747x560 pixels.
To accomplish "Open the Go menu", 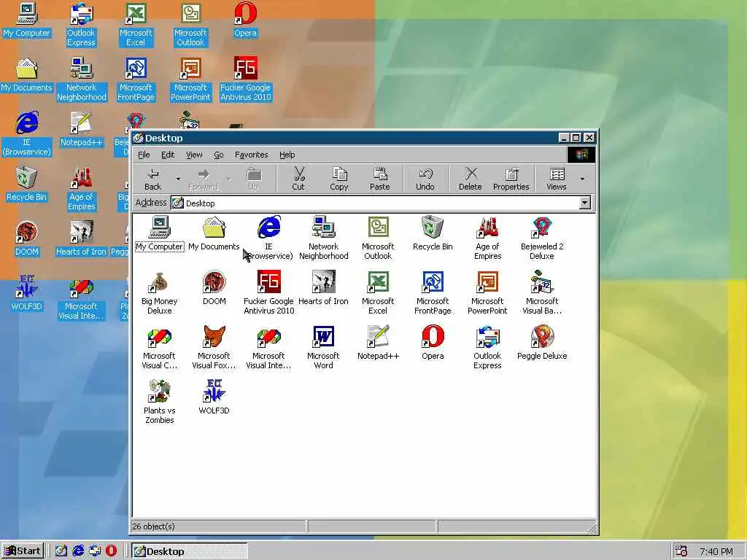I will (219, 155).
